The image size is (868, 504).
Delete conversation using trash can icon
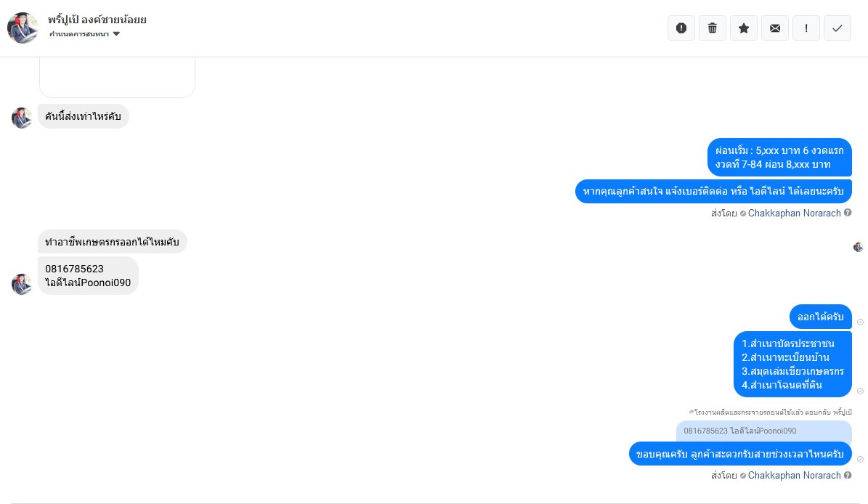point(713,28)
